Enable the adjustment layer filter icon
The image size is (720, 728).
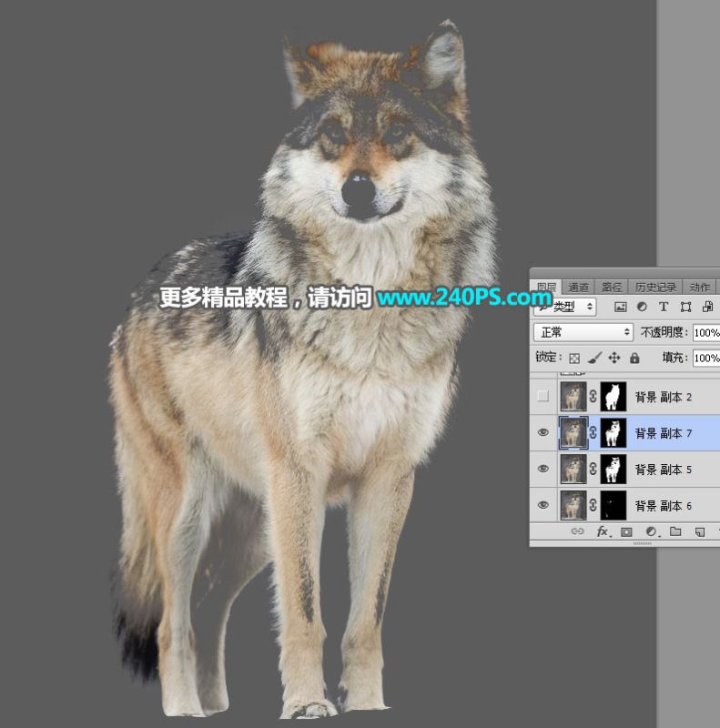click(642, 307)
